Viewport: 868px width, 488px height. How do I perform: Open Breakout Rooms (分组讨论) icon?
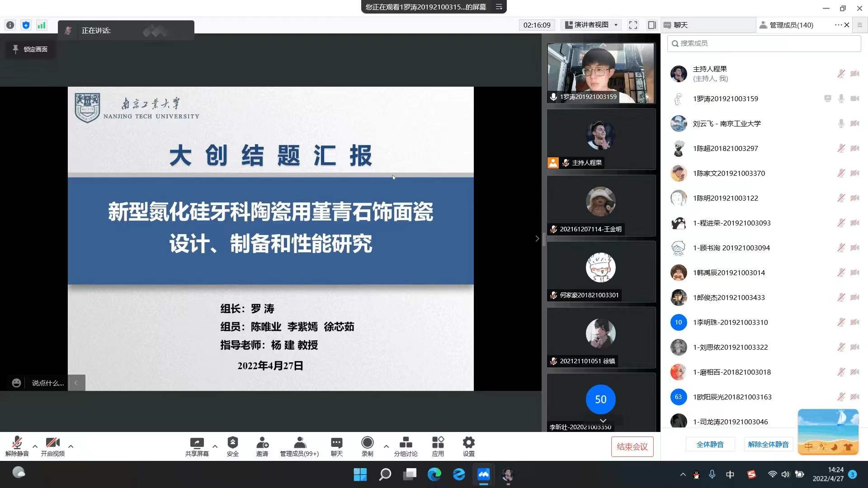[x=406, y=443]
